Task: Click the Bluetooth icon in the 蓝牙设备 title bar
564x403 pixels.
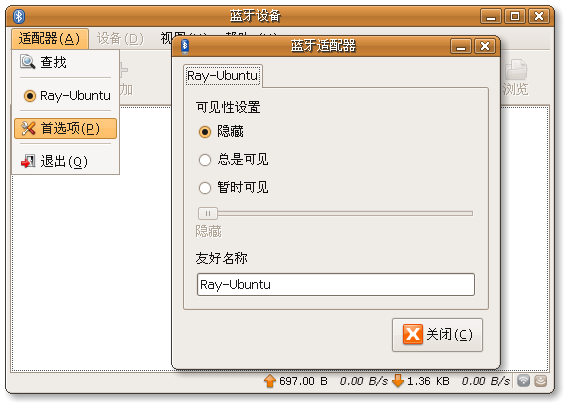Action: point(19,17)
